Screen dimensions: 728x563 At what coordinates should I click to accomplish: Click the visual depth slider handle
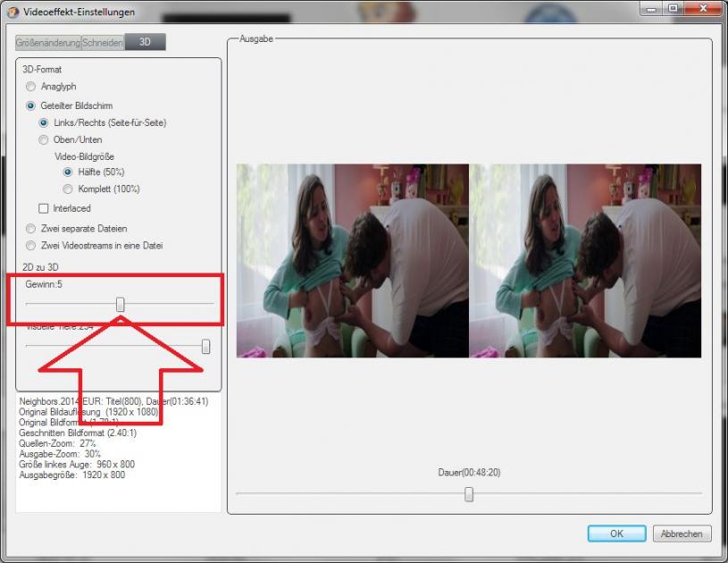pyautogui.click(x=205, y=347)
